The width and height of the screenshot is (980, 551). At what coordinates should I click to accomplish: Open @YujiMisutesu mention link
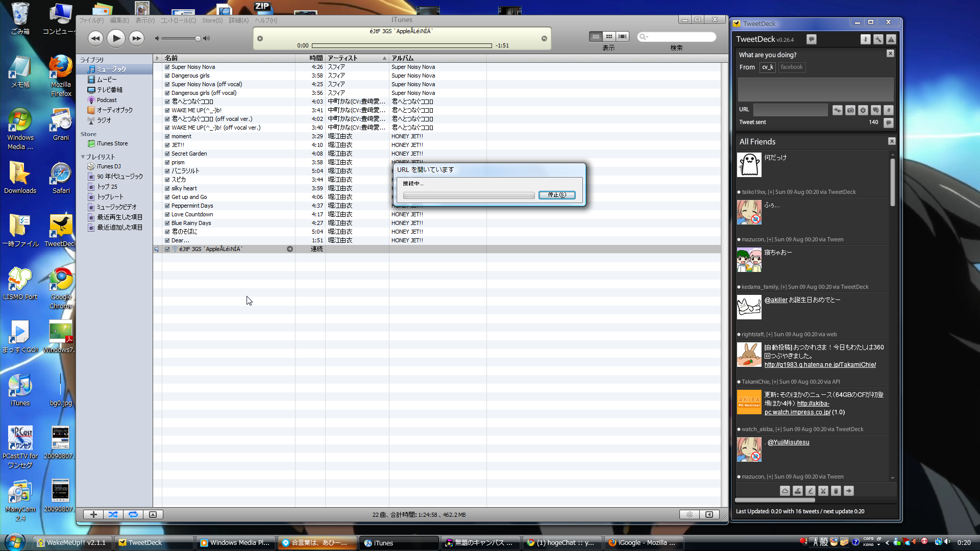(x=788, y=442)
